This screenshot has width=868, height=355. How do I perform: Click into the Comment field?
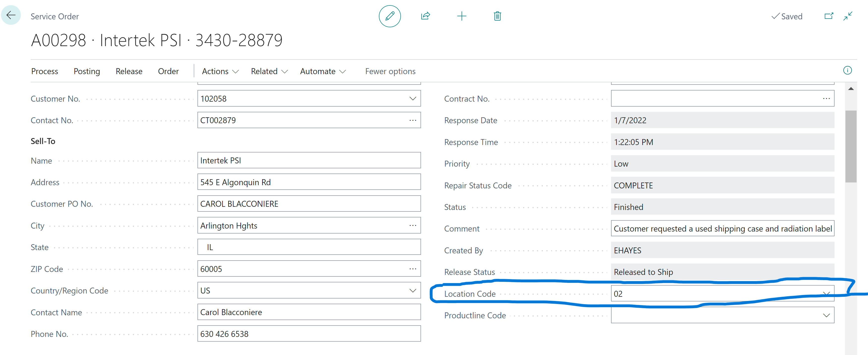pos(723,229)
